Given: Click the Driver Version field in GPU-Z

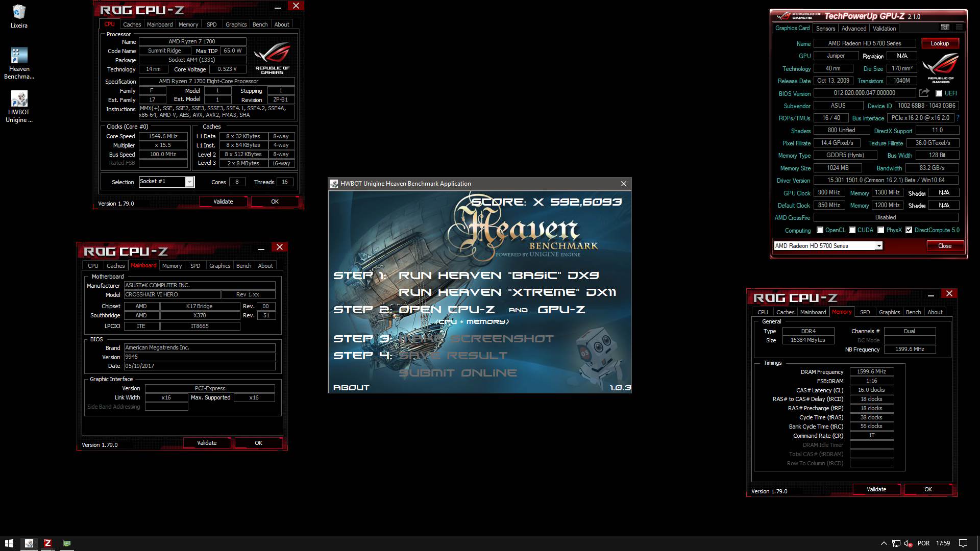Looking at the screenshot, I should click(886, 180).
